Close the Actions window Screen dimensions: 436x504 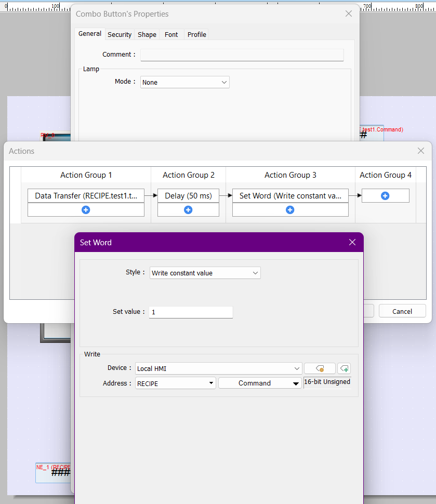421,151
